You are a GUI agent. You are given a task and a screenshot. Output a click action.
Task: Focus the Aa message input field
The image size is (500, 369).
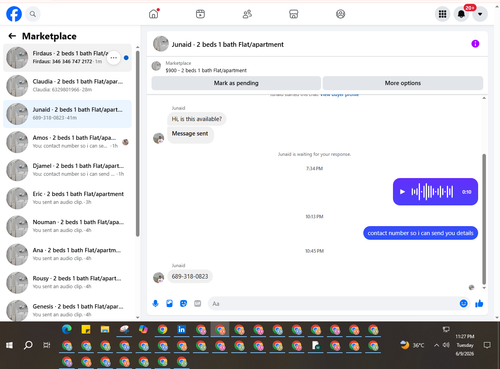335,303
